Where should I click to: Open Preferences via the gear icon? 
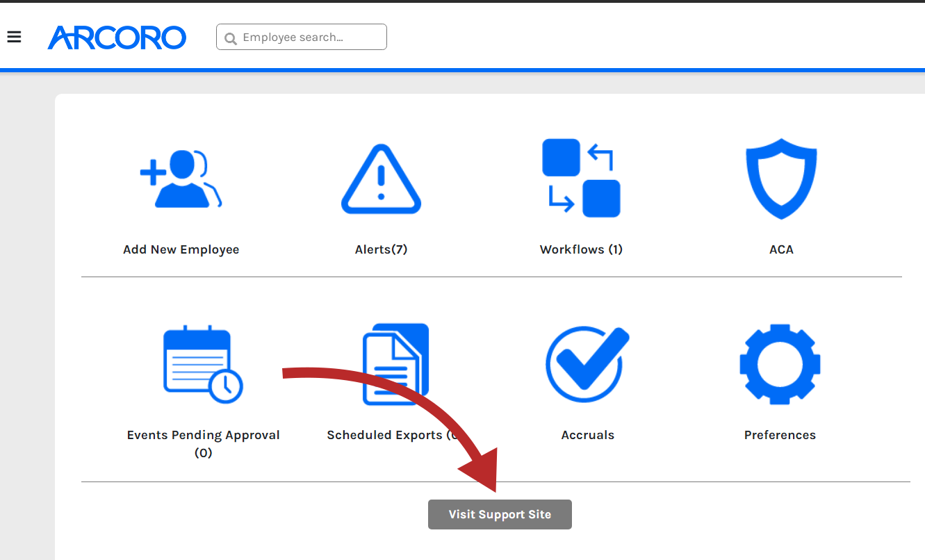(x=780, y=364)
